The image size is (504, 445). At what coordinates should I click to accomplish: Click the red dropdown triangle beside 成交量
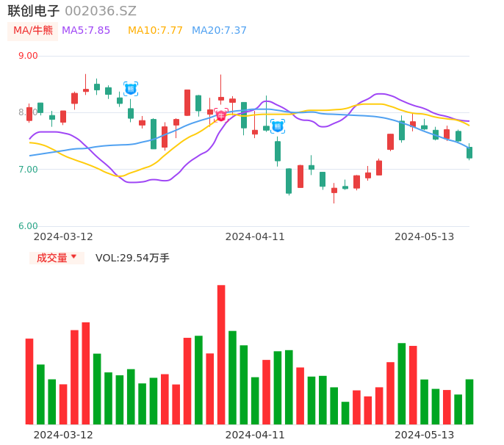[x=73, y=257]
